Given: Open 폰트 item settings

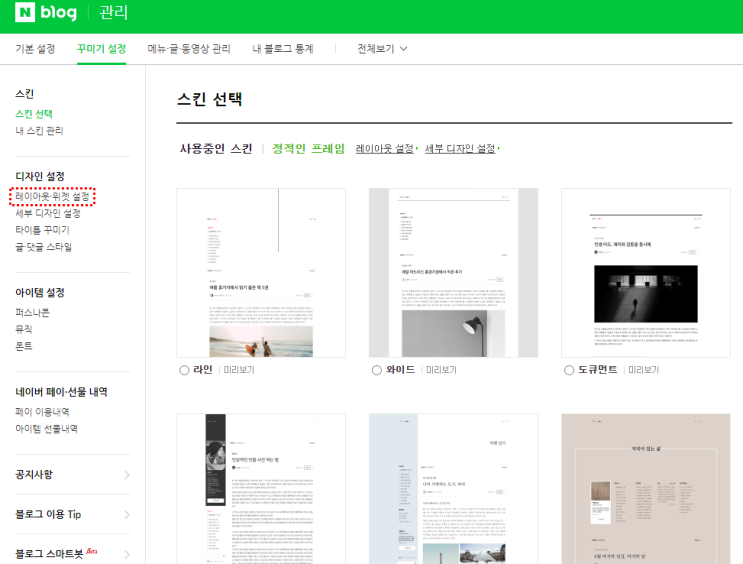Looking at the screenshot, I should click(x=24, y=346).
